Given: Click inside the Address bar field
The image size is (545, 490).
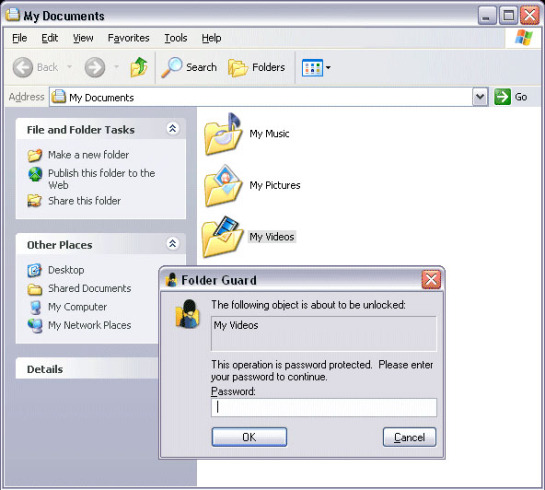Looking at the screenshot, I should (x=261, y=97).
